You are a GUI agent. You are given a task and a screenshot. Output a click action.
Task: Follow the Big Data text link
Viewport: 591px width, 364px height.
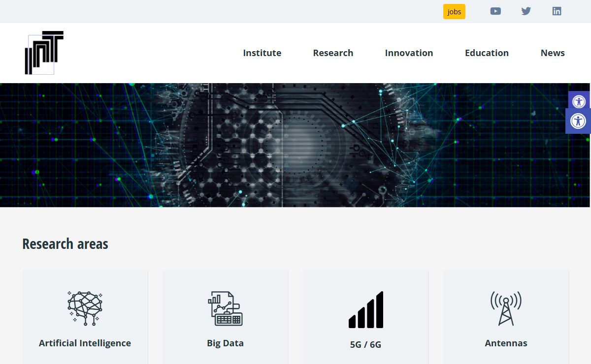225,343
